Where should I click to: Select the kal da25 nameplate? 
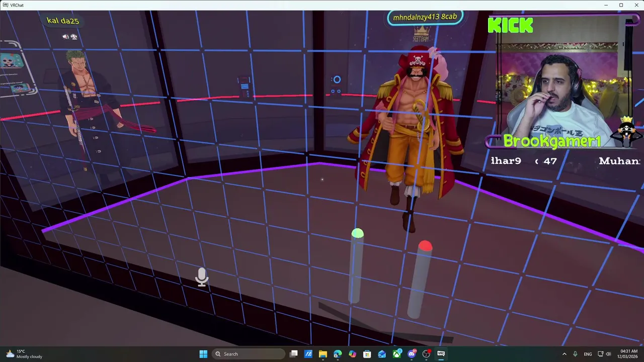coord(62,21)
